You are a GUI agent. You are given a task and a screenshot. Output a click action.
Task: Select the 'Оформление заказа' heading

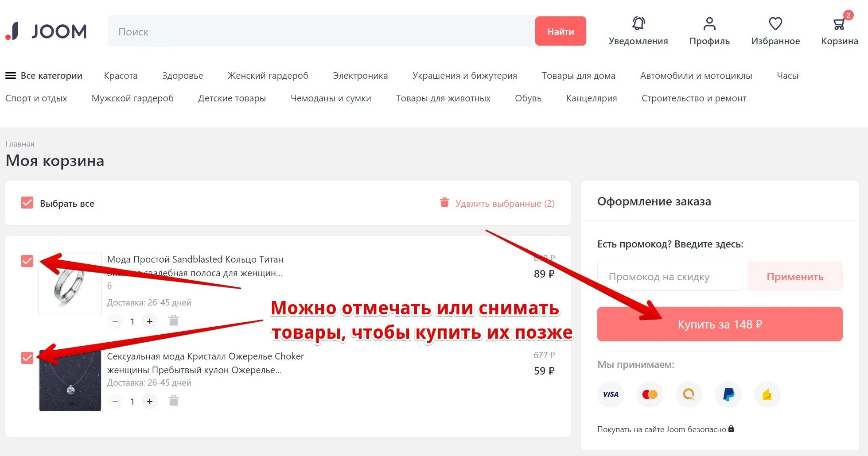(654, 201)
